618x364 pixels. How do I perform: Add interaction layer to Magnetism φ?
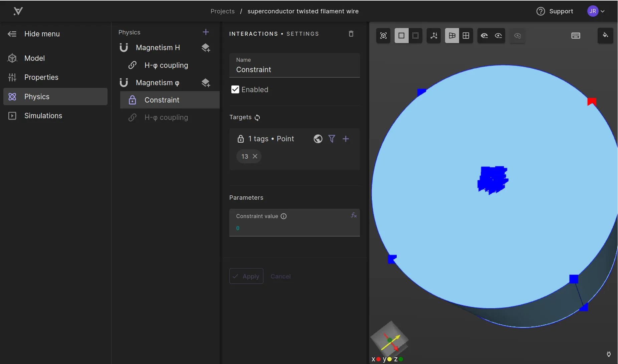click(x=206, y=82)
